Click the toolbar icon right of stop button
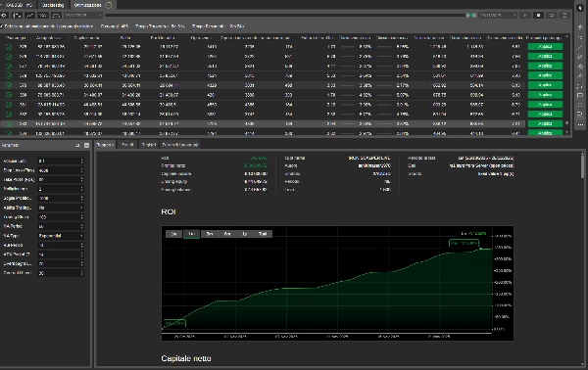 551,16
